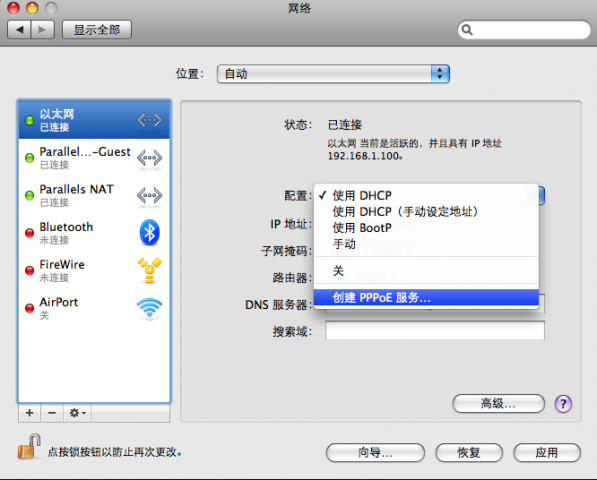The image size is (597, 480).
Task: Remove the selected service with the minus button
Action: 52,413
